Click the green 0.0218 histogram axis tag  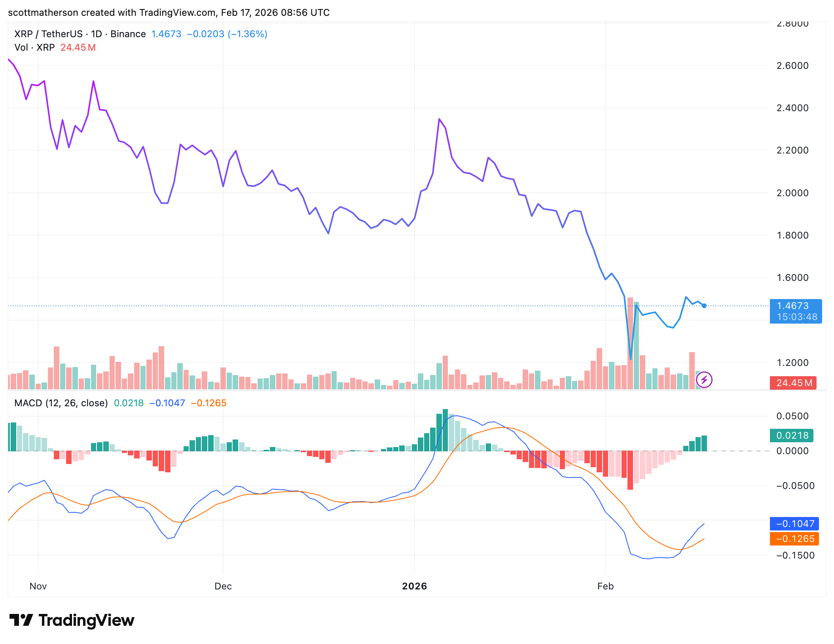click(x=791, y=436)
